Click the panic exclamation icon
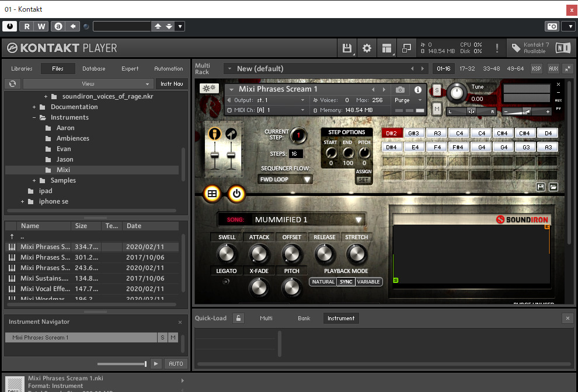578x392 pixels. (497, 48)
